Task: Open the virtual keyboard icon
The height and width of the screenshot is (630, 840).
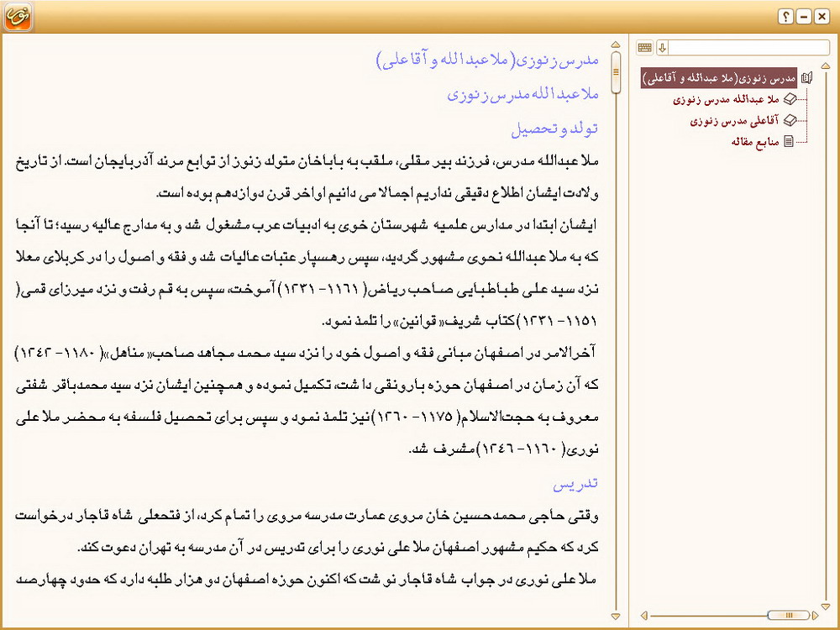Action: coord(644,48)
